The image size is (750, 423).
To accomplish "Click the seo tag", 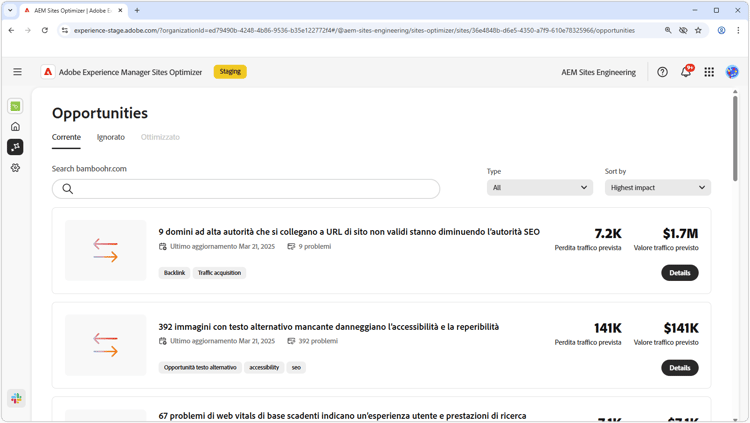I will click(296, 367).
